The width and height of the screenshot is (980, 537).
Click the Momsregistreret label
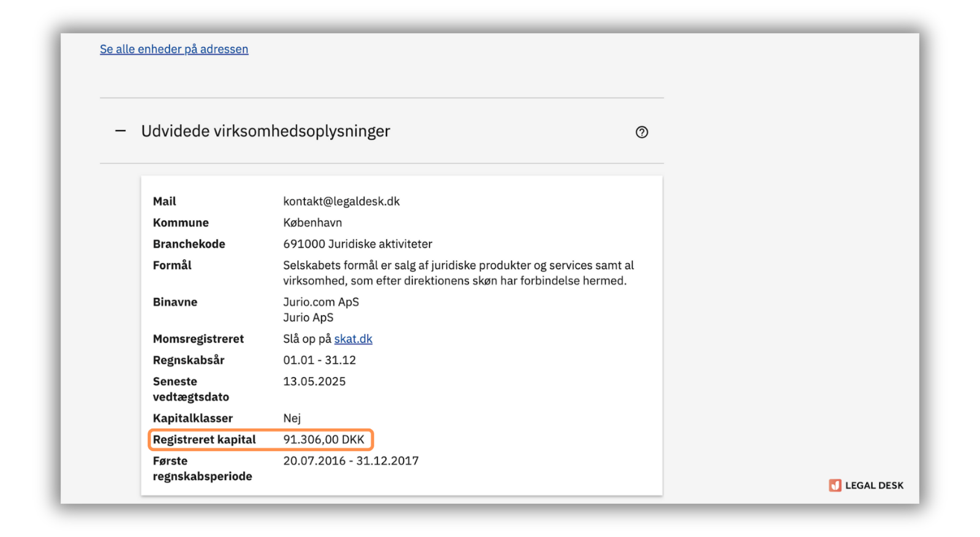198,339
